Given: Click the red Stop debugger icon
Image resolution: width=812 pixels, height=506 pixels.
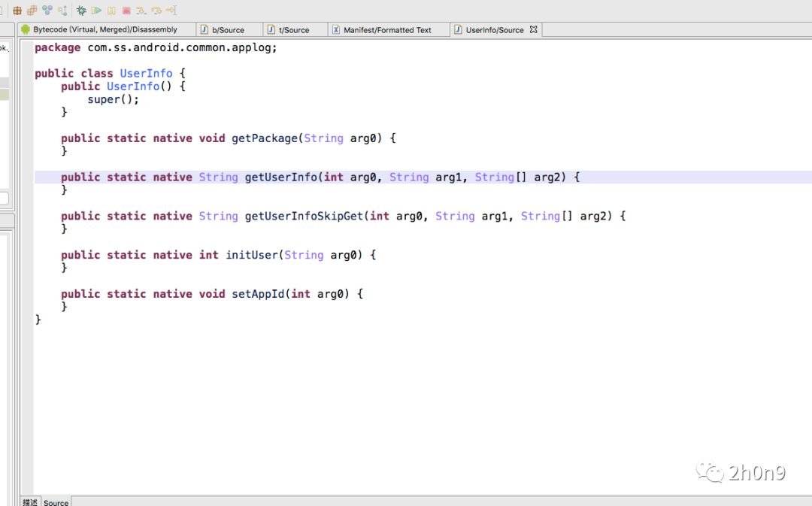Looking at the screenshot, I should coord(126,11).
